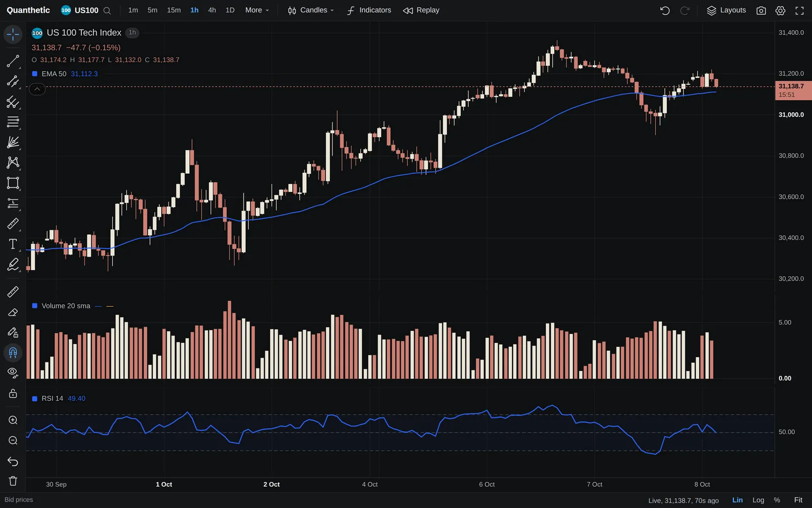Screen dimensions: 812x508
Task: Click the 6 Oct date label
Action: click(487, 485)
